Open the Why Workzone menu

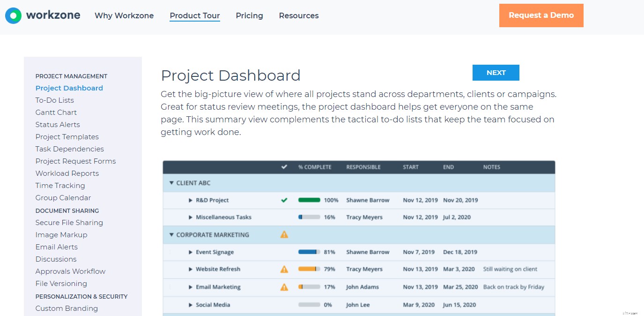coord(124,15)
